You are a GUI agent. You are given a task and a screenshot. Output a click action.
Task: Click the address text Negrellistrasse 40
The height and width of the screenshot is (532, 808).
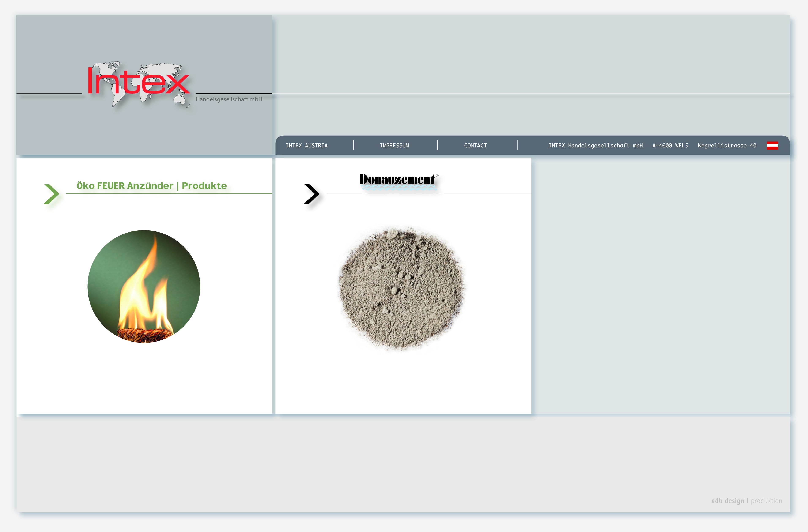click(x=727, y=145)
